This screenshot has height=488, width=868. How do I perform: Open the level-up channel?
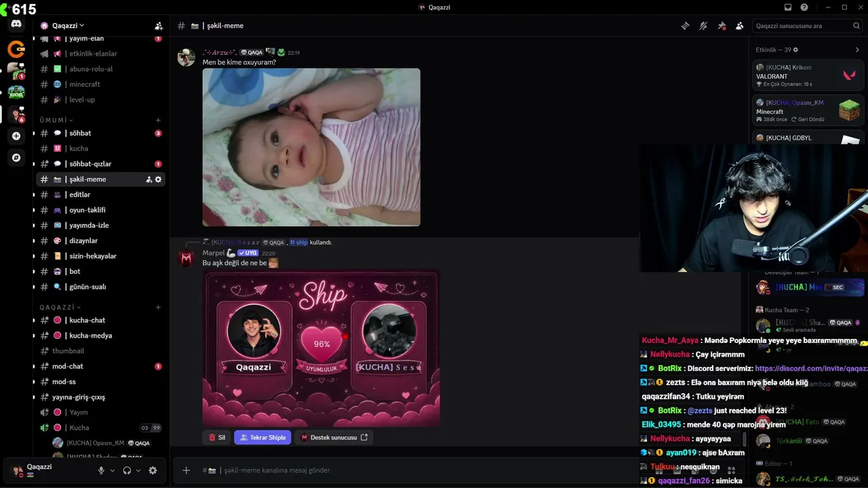100,100
